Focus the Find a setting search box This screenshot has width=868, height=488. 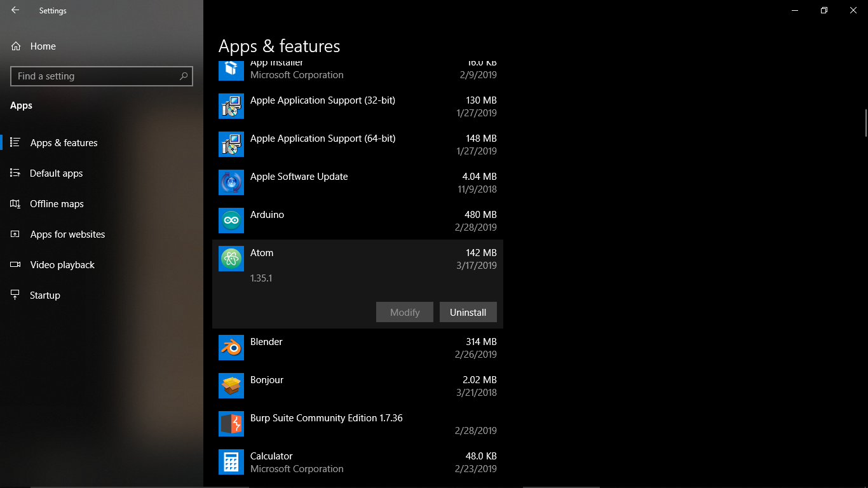102,76
